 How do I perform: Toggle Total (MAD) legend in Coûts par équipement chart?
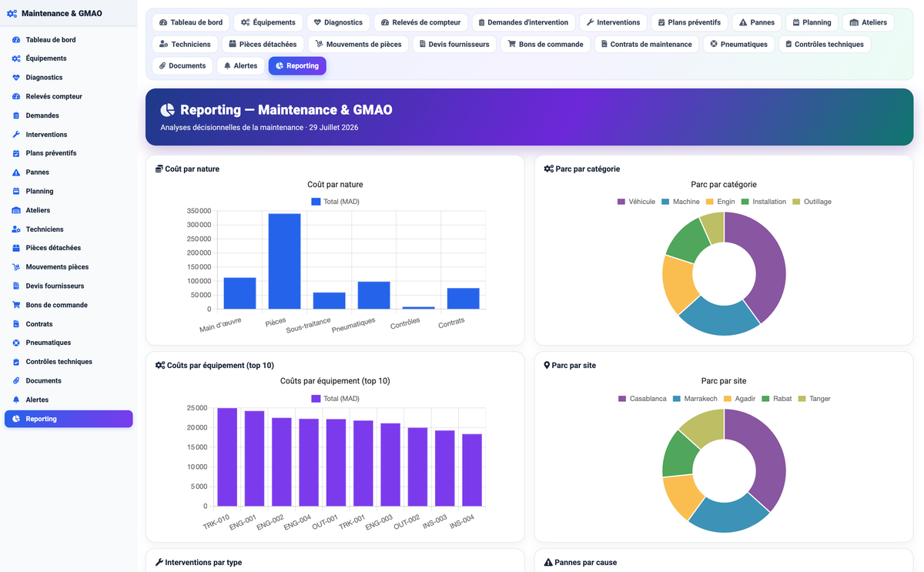[x=335, y=399]
